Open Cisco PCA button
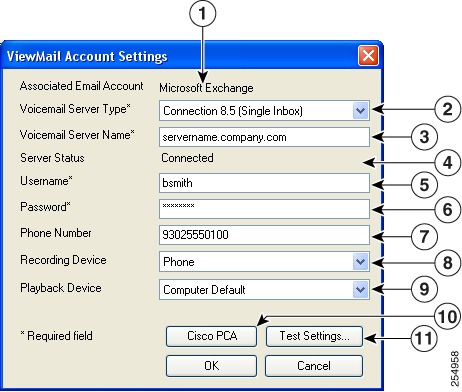 coord(212,336)
